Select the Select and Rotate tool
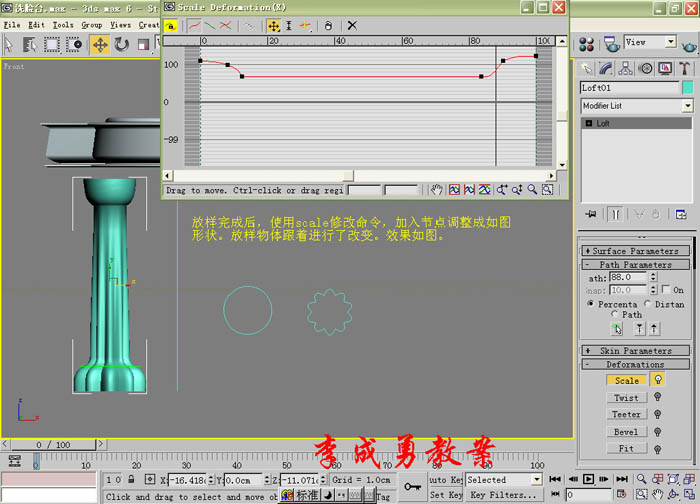 click(121, 45)
